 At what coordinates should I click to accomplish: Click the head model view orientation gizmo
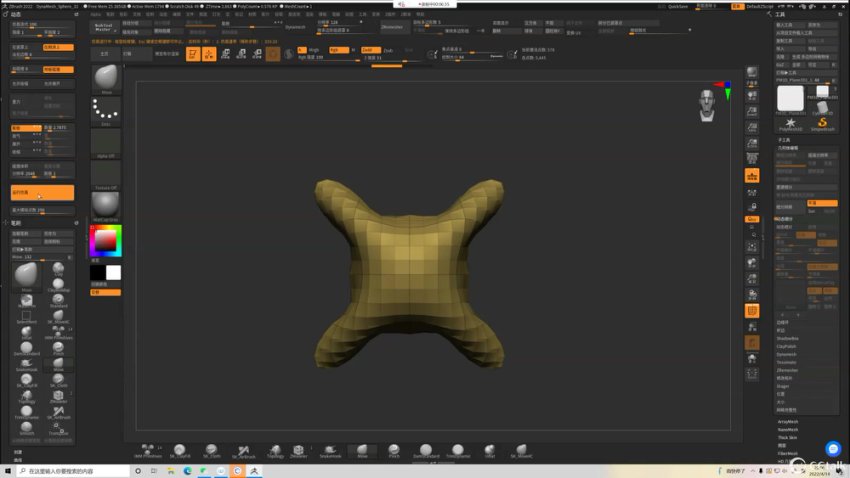709,102
